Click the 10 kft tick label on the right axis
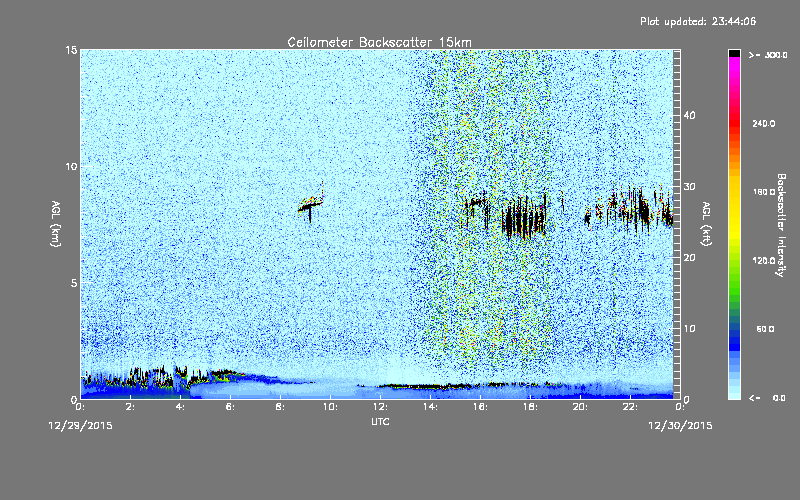The image size is (800, 500). coord(689,328)
